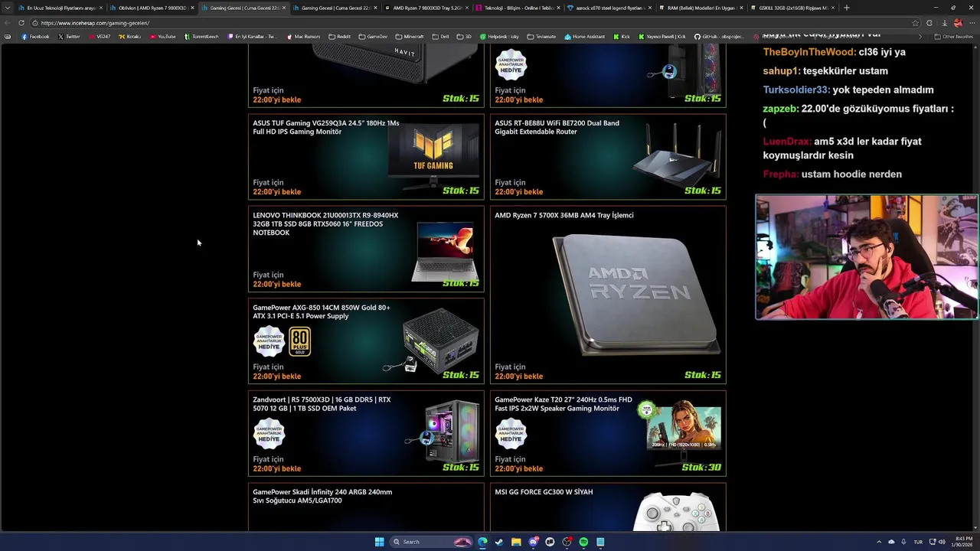Switch to En Ucuz Teknoloji Fiyatlarını tab
The image size is (980, 551).
60,8
